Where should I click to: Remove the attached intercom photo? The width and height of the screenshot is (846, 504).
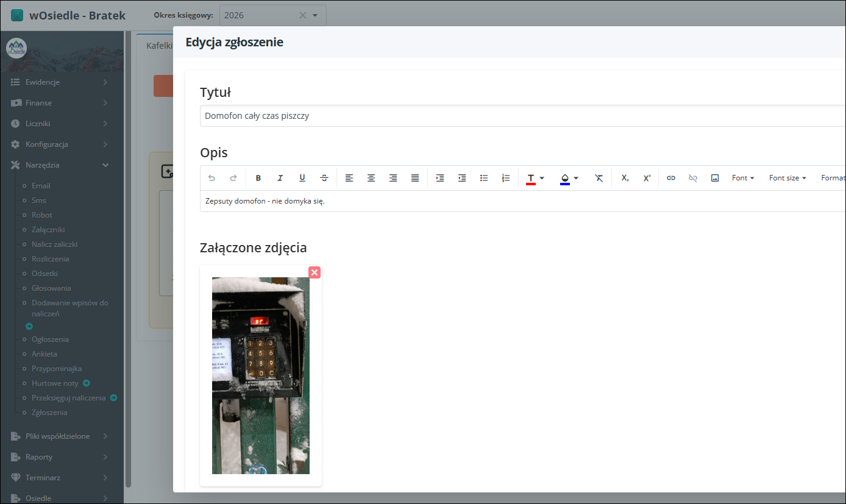[315, 272]
